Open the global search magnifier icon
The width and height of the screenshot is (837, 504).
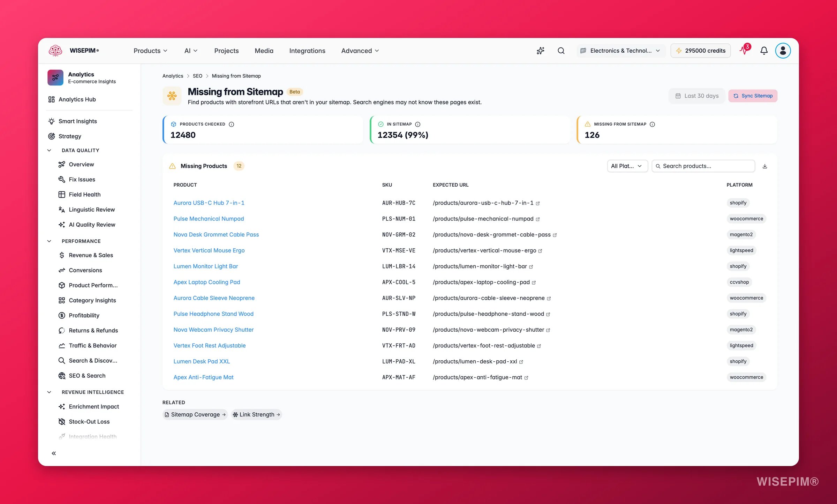(x=561, y=51)
